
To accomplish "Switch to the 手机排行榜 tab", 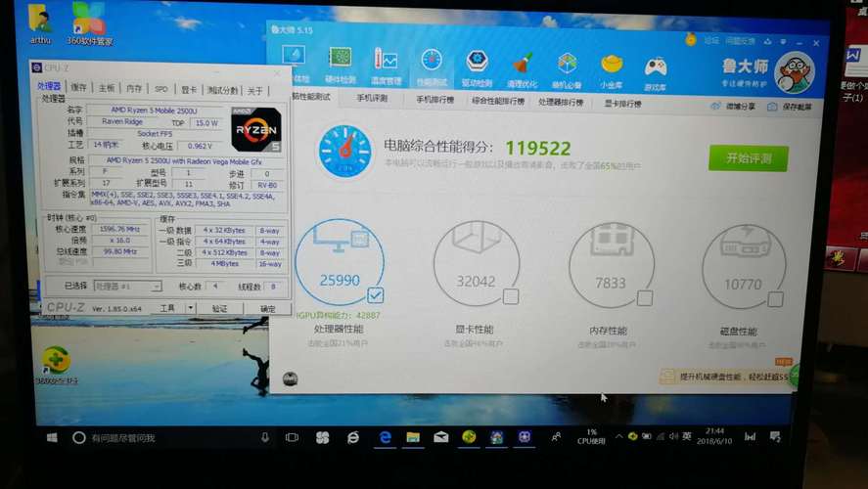I will pyautogui.click(x=435, y=100).
